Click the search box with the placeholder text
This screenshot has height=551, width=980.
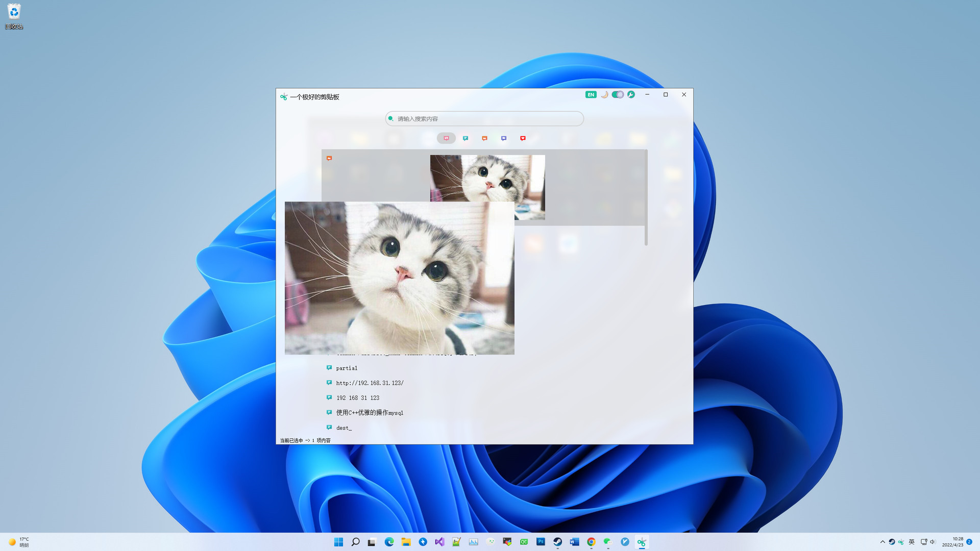[484, 119]
